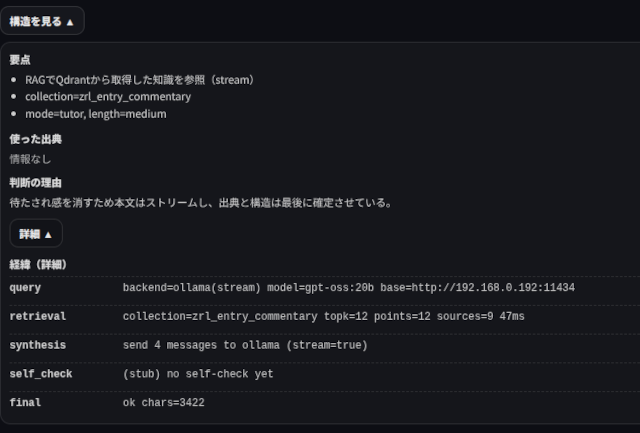This screenshot has height=433, width=640.
Task: Collapse the 構造を見る expander
Action: pyautogui.click(x=42, y=21)
